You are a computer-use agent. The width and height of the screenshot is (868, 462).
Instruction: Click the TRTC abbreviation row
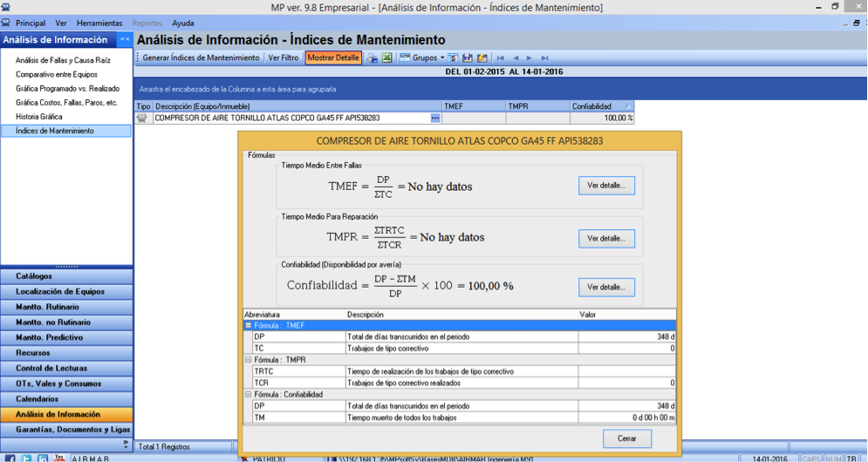click(464, 371)
